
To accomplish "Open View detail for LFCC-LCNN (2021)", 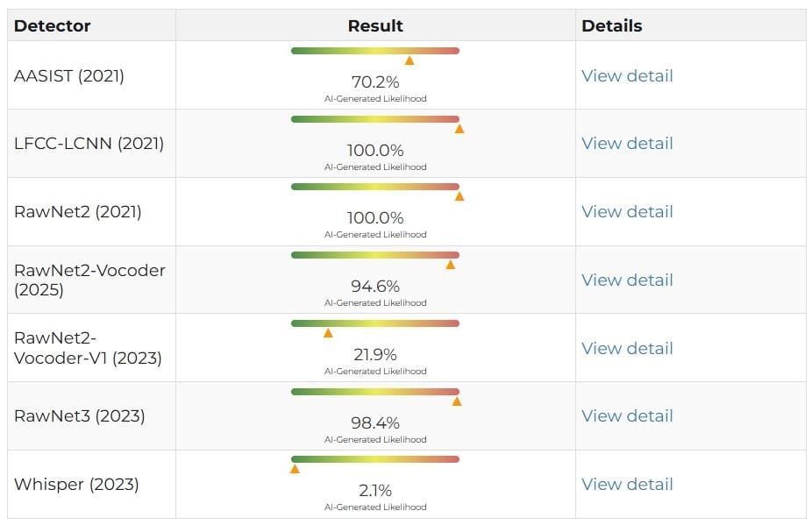I will (627, 144).
